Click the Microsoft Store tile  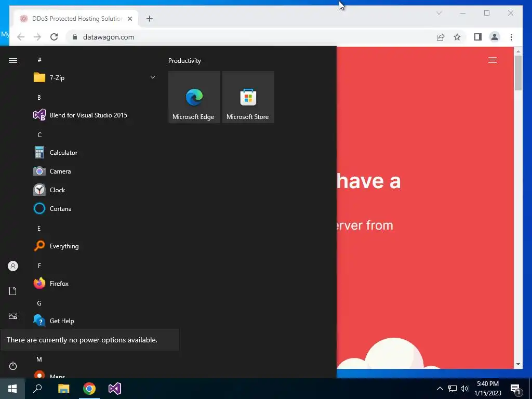pos(248,97)
